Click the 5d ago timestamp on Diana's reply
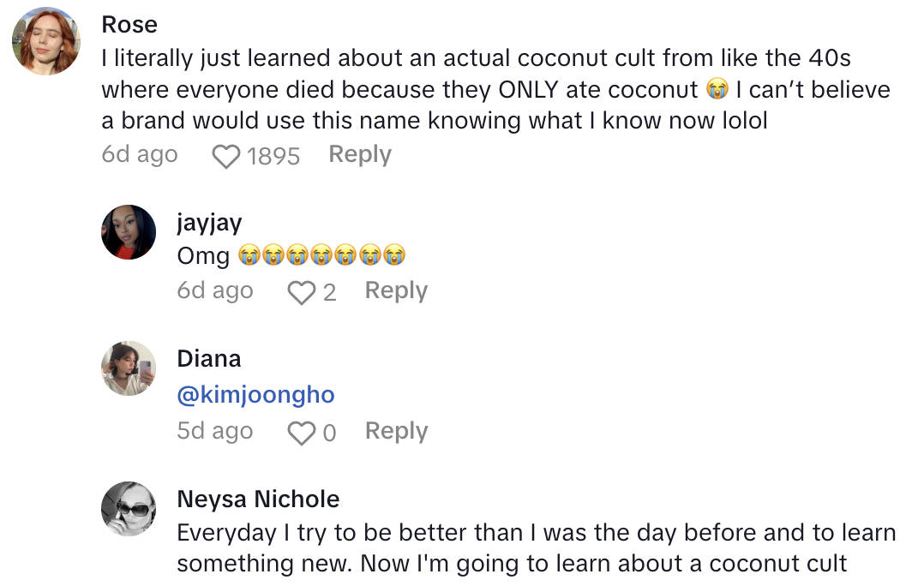The width and height of the screenshot is (924, 586). (215, 431)
